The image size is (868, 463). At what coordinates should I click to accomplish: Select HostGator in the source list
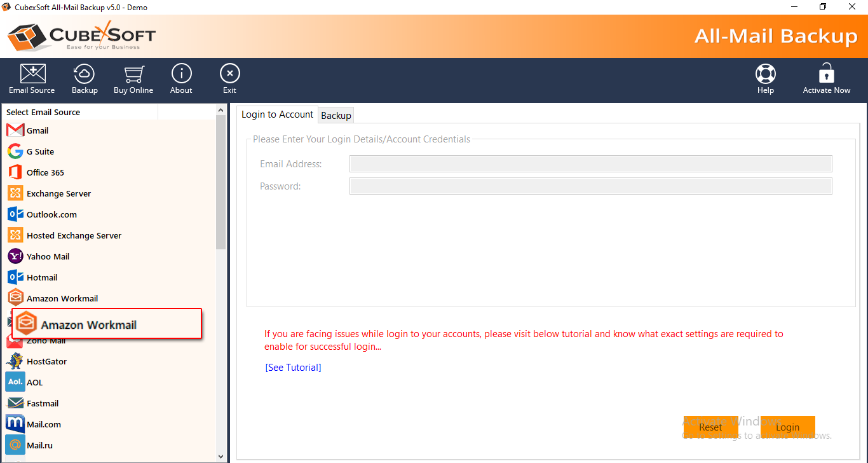point(46,361)
